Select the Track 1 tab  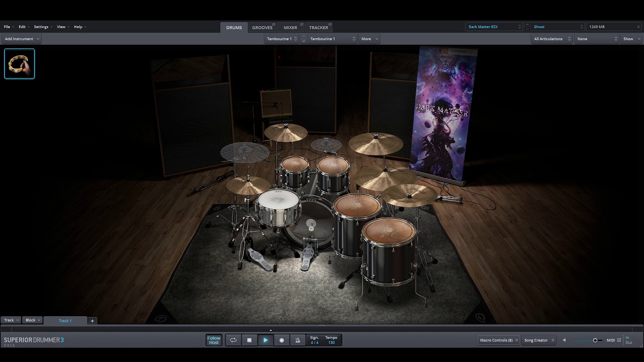tap(65, 320)
